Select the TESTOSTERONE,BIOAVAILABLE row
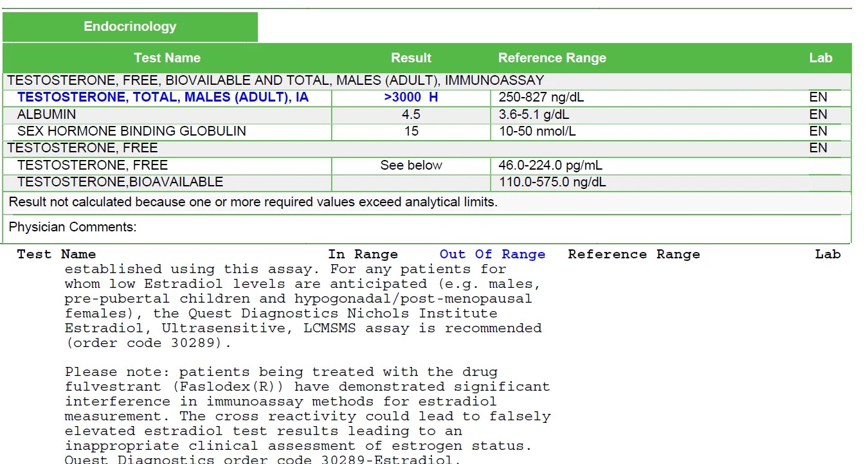 pyautogui.click(x=427, y=182)
